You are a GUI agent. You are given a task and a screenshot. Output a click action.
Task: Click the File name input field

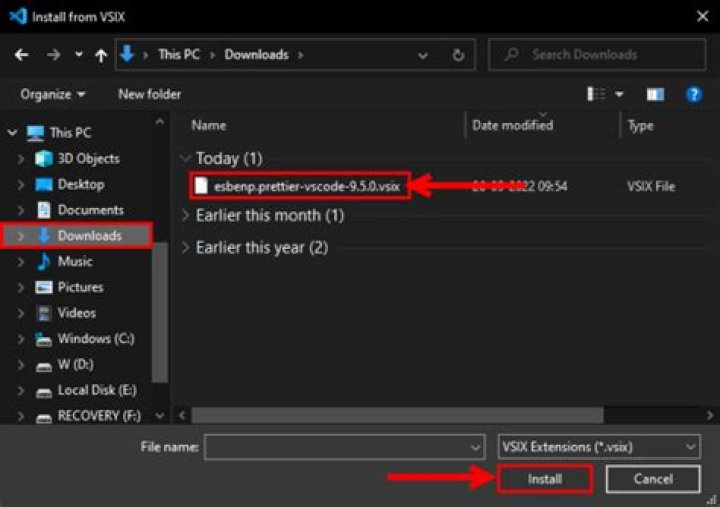pos(337,447)
